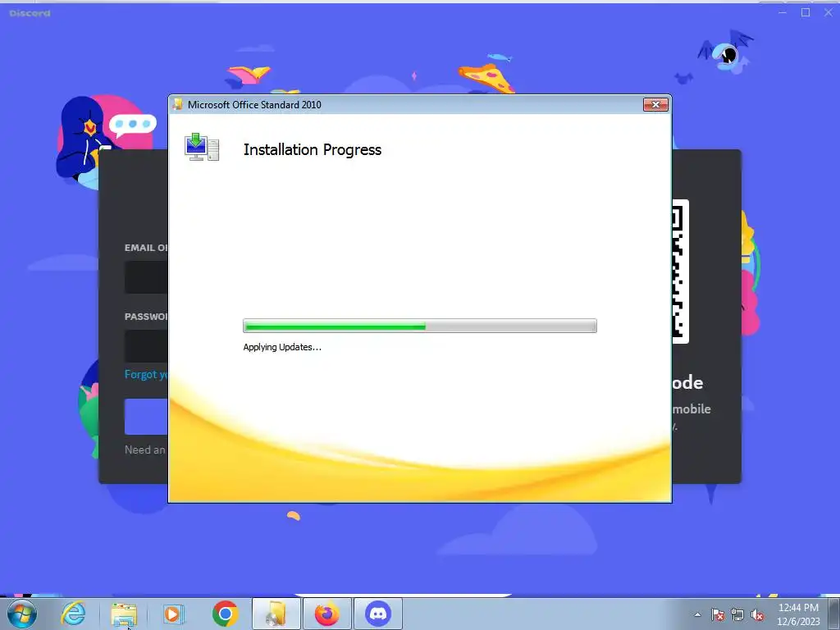
Task: Open Windows Explorer from the taskbar
Action: pos(124,614)
